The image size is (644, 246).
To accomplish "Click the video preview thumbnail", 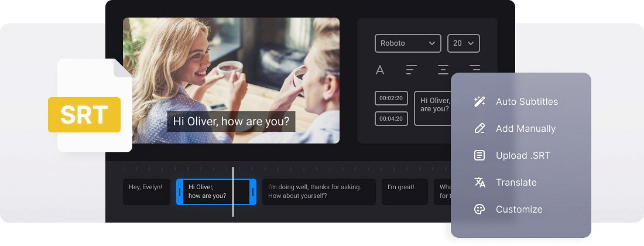I will tap(231, 80).
